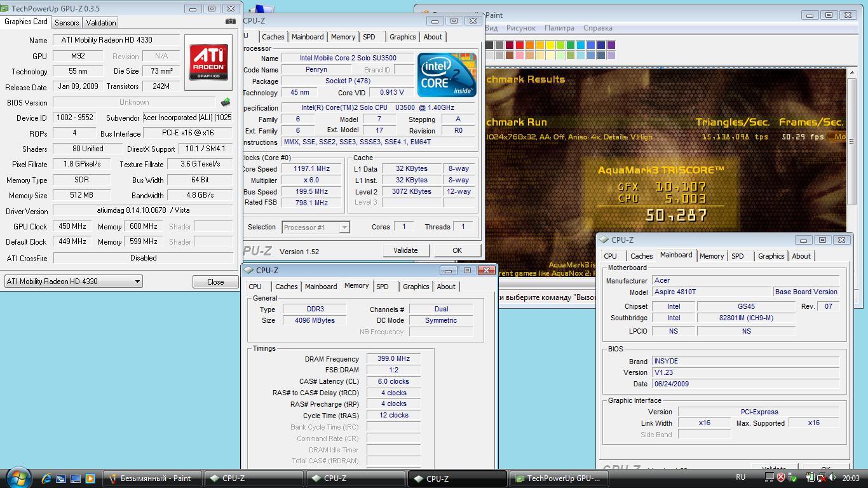This screenshot has width=868, height=488.
Task: Click the Intel Core 2 inside logo
Action: coord(447,74)
